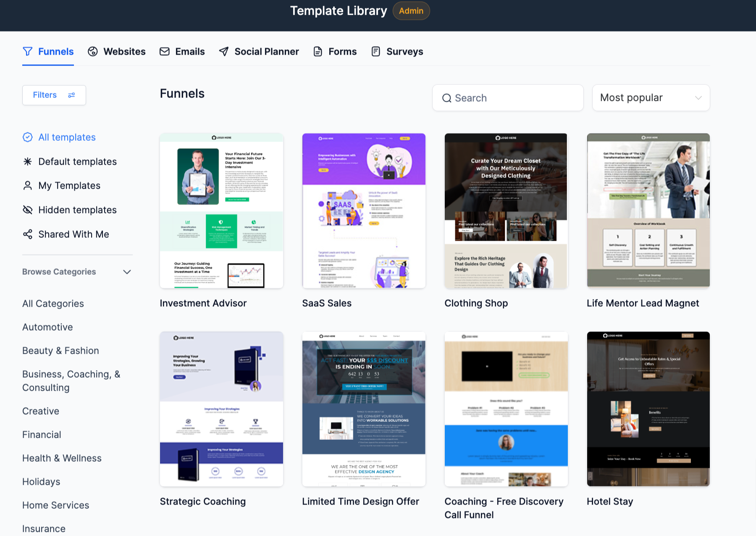
Task: Click the Strategic Coaching title text
Action: [x=202, y=501]
